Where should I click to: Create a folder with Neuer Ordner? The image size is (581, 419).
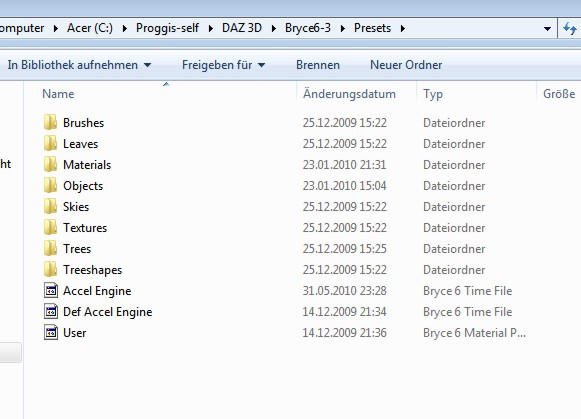pos(406,65)
